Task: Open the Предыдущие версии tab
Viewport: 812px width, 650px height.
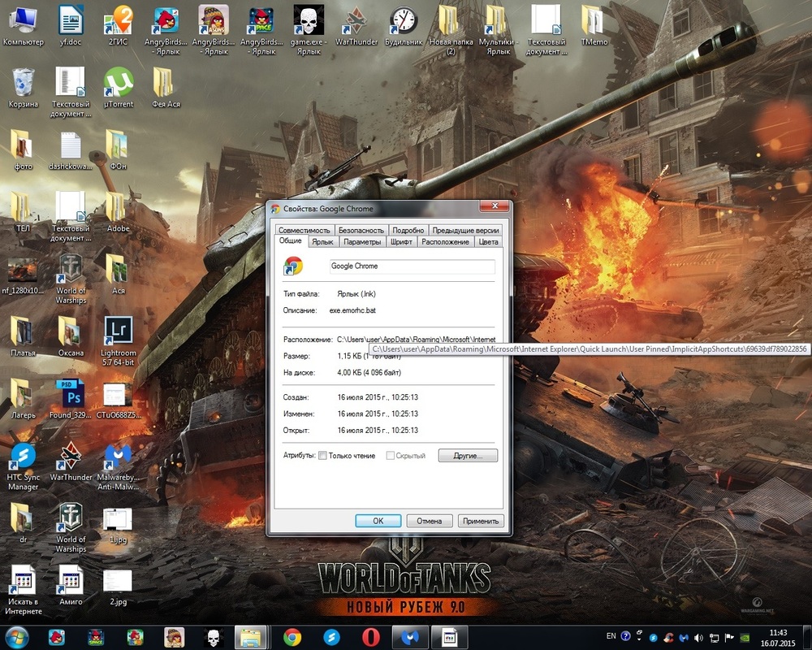Action: [465, 230]
